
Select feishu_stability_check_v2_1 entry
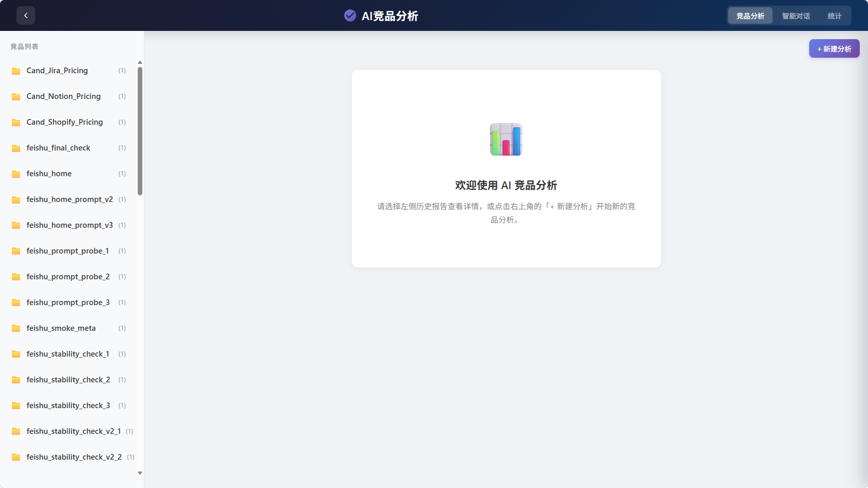coord(73,431)
